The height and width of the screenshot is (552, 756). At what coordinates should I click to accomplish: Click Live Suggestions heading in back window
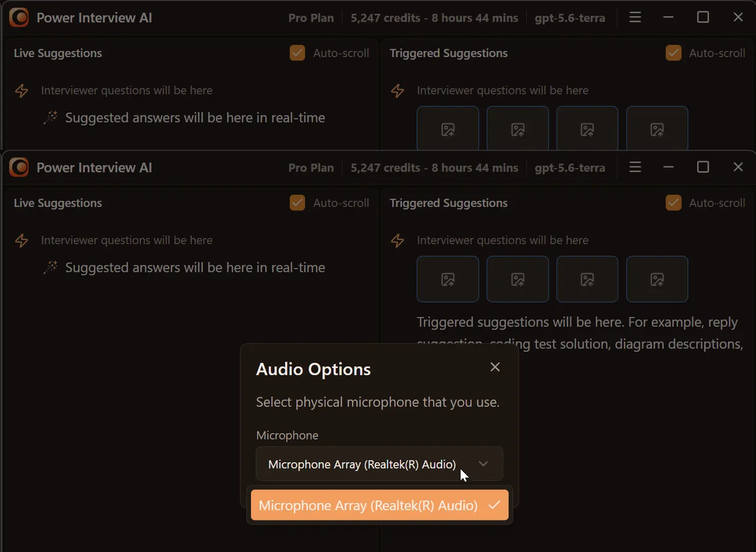pos(58,53)
